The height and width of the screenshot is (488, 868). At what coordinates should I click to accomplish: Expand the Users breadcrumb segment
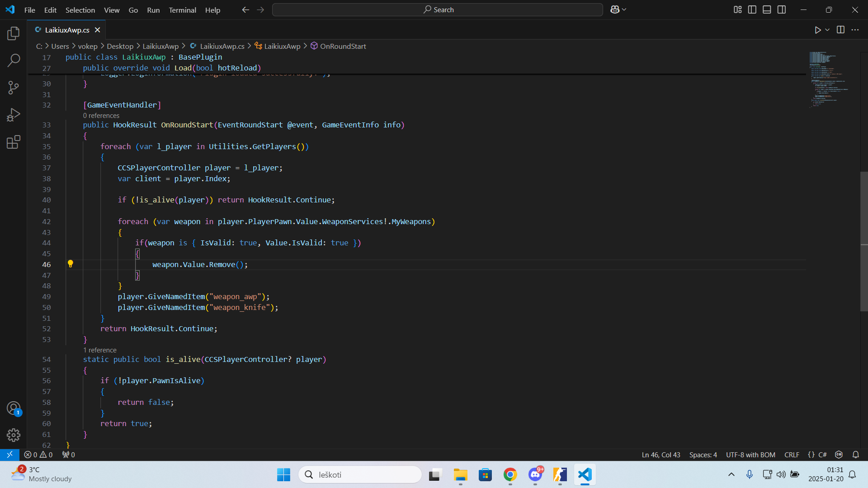[60, 46]
